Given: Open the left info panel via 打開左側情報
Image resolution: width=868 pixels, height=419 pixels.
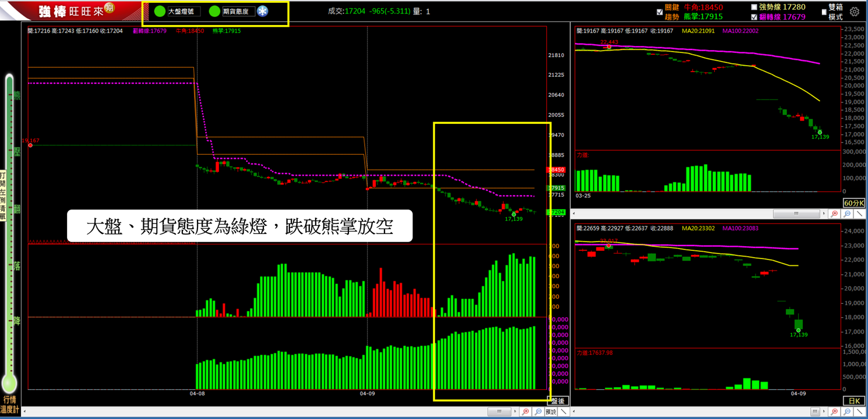Looking at the screenshot, I should coord(3,195).
